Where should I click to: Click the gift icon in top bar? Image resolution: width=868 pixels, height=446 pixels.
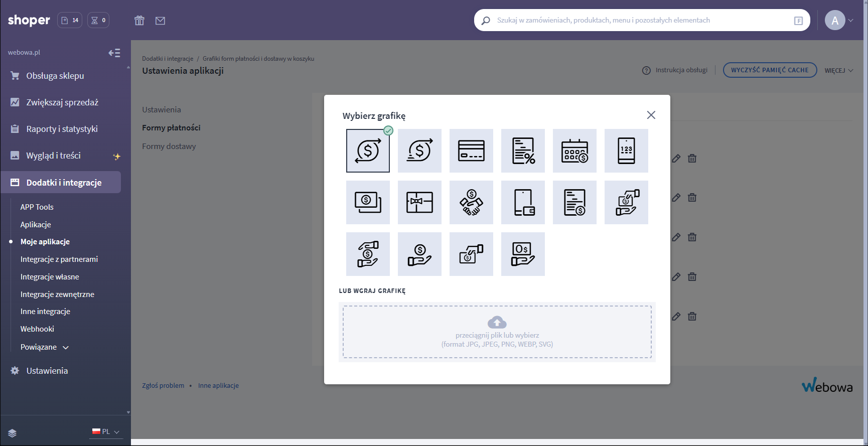click(139, 21)
